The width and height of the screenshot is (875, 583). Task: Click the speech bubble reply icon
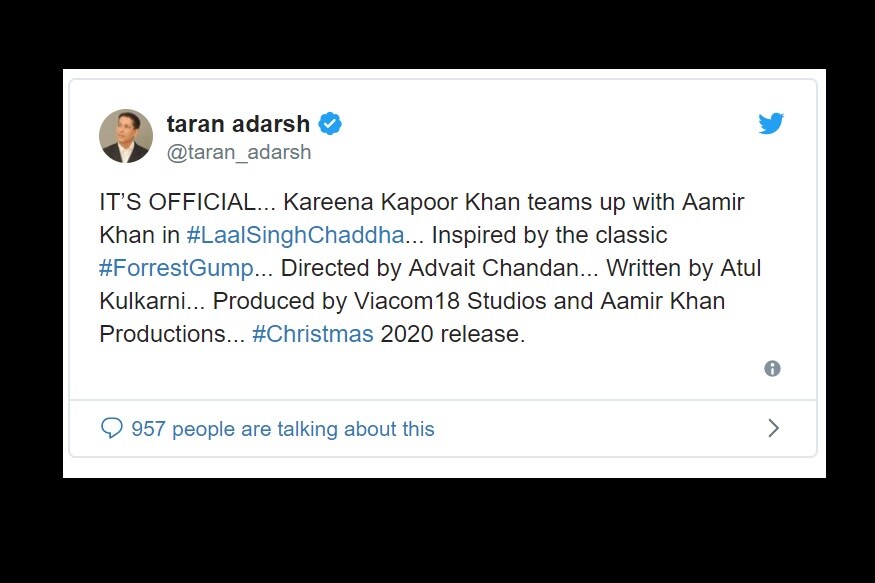point(112,428)
